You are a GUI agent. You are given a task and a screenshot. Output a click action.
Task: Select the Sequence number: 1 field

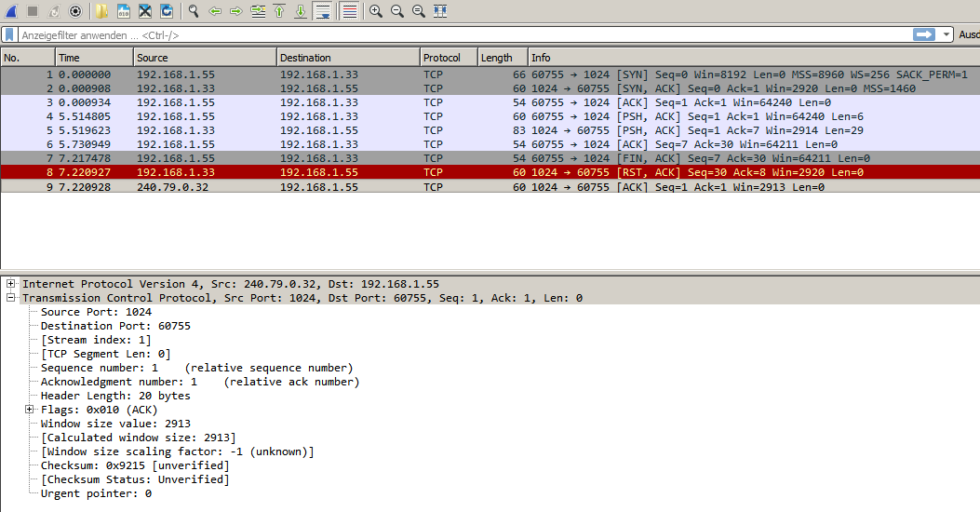[x=197, y=368]
